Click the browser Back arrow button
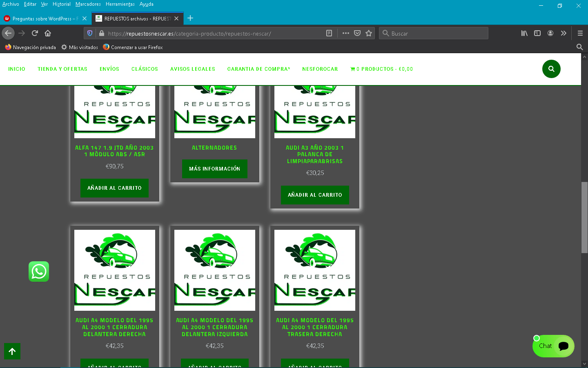 8,33
